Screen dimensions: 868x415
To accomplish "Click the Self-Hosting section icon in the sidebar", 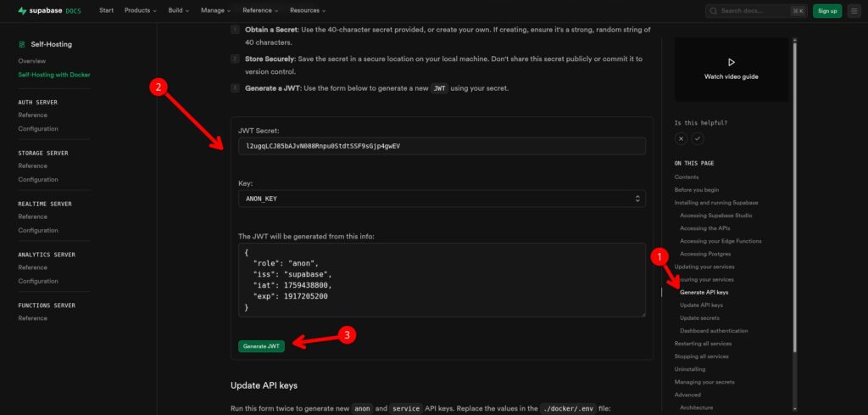I will [21, 44].
